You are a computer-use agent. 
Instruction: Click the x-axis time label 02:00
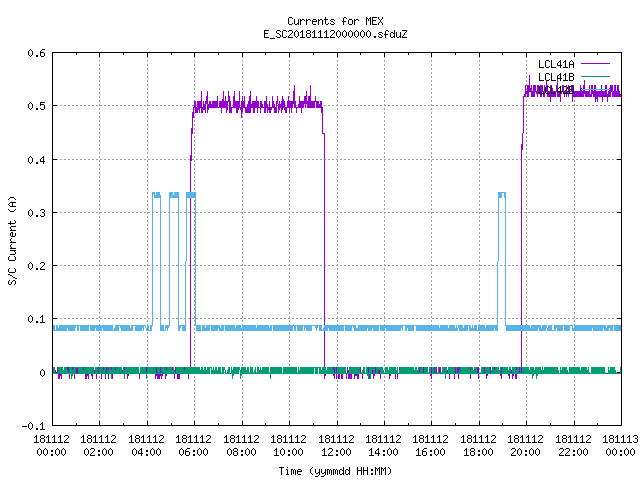[x=98, y=452]
